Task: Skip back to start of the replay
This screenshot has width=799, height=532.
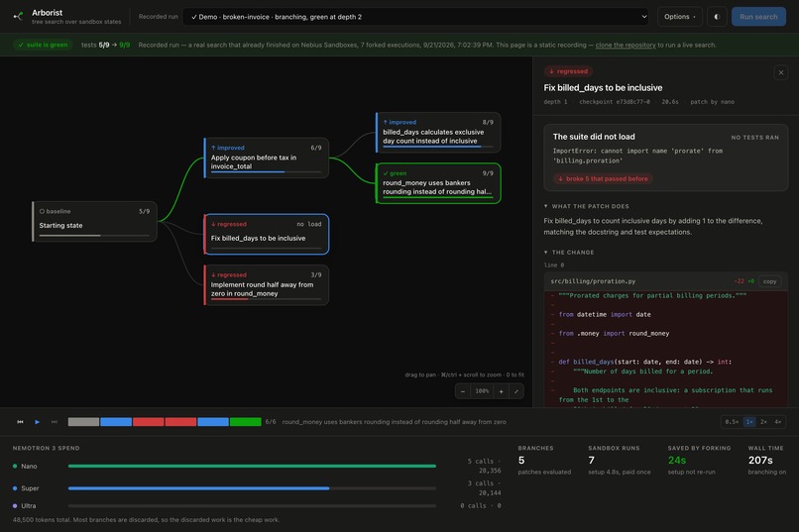Action: coord(21,421)
